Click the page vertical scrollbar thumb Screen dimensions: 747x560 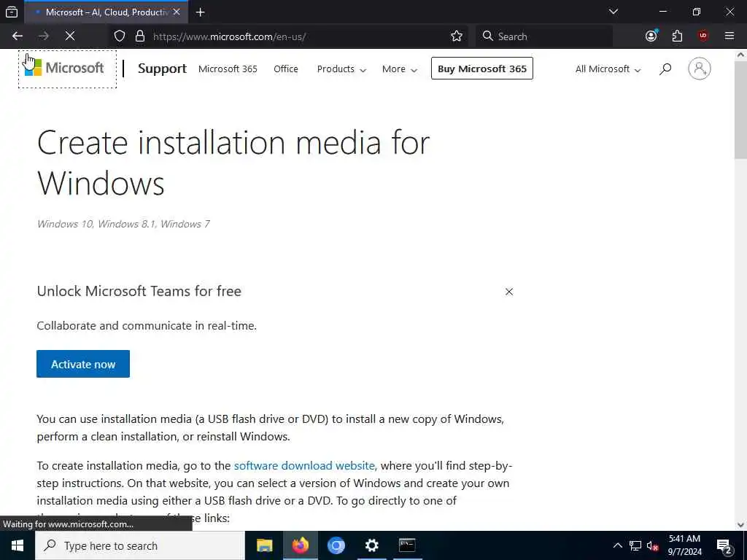(x=740, y=109)
